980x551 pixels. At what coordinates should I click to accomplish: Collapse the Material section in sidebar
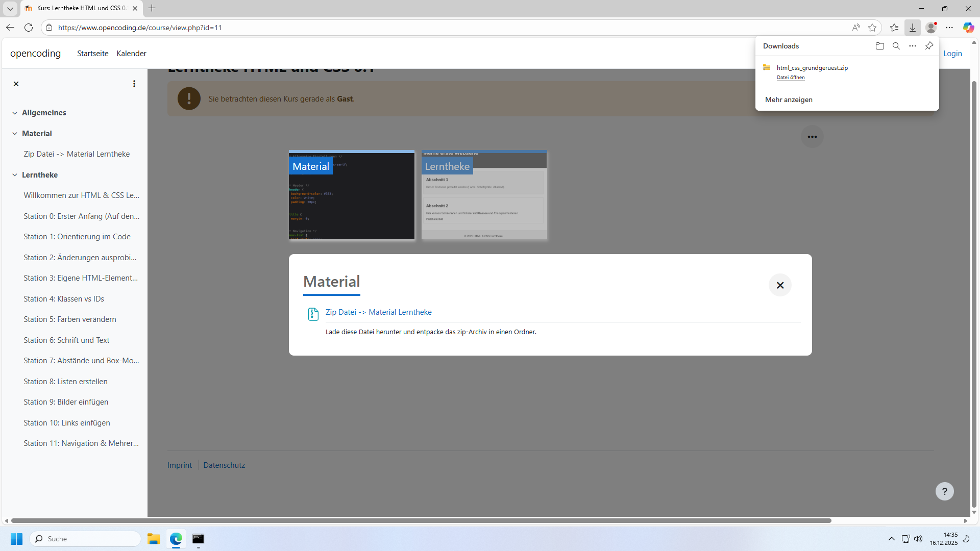pos(15,134)
